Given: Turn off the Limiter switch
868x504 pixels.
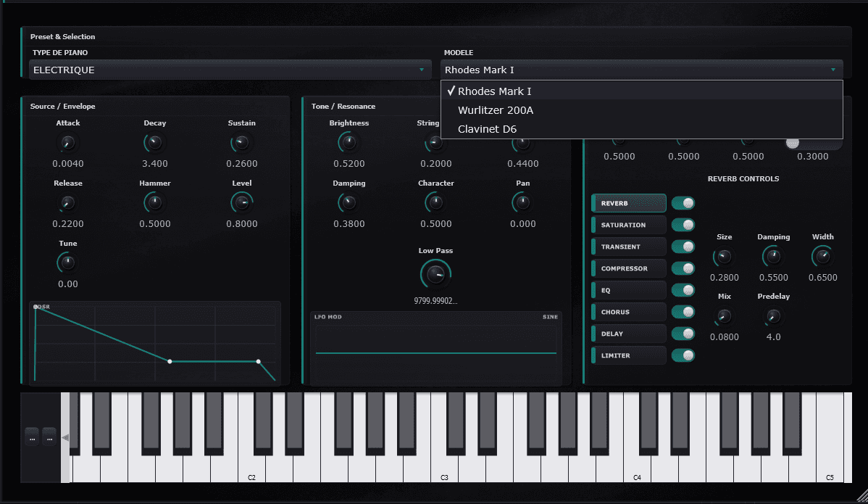Looking at the screenshot, I should (683, 355).
